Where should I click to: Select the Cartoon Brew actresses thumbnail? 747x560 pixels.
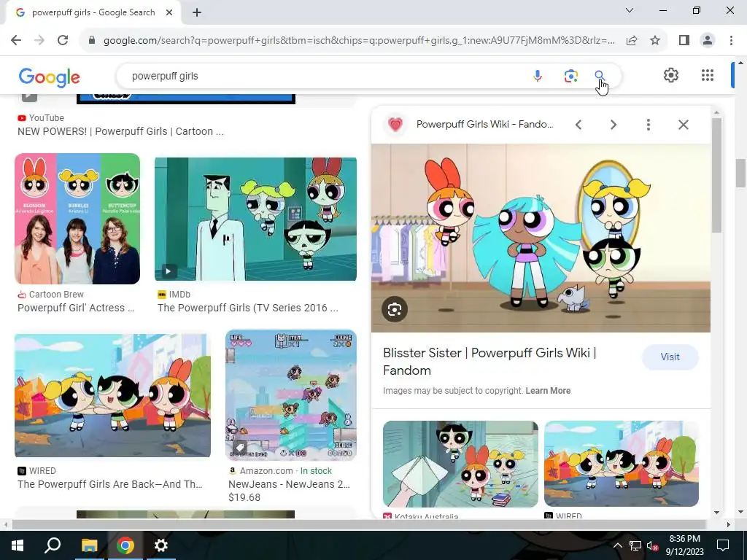point(77,219)
